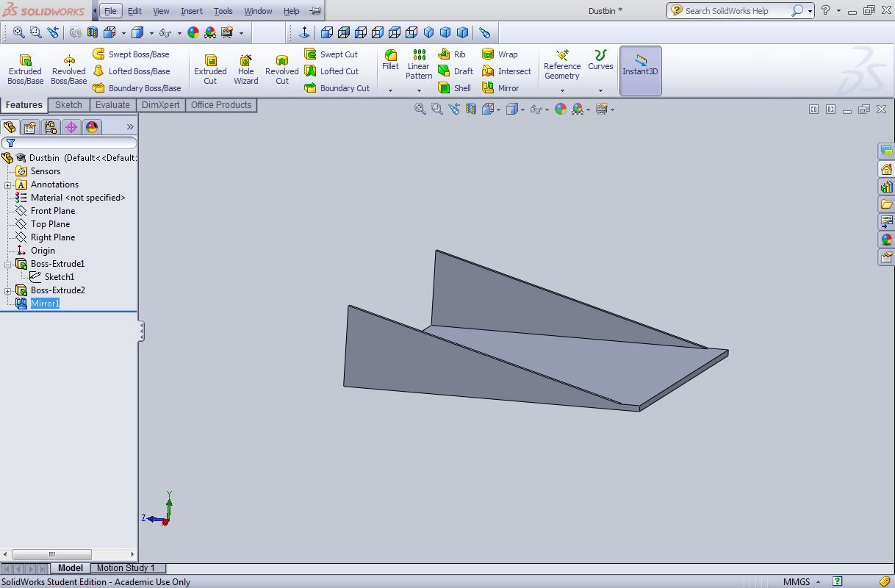Choose the Lofted Boss/Base tool
The image size is (895, 588).
click(x=132, y=71)
